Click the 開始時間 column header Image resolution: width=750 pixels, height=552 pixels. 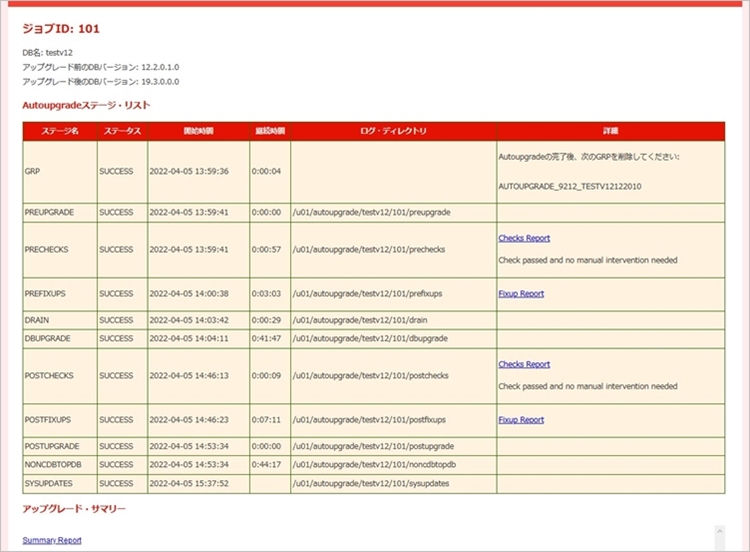[x=198, y=131]
